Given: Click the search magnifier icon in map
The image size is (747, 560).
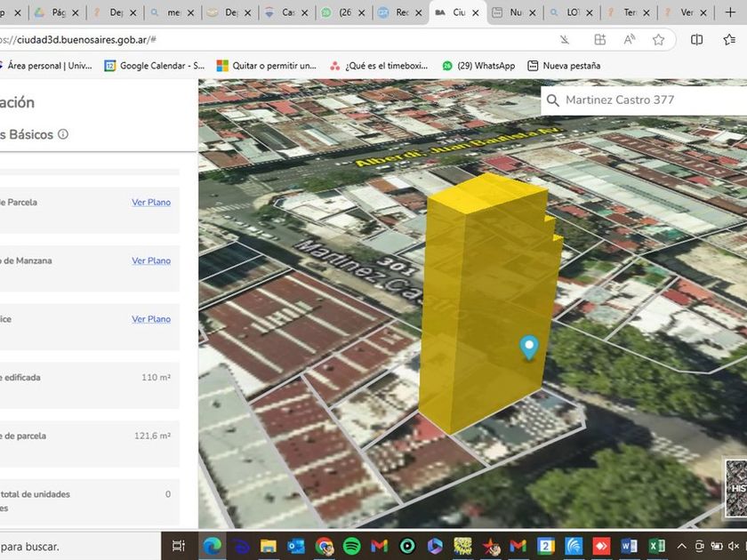Looking at the screenshot, I should pyautogui.click(x=553, y=100).
